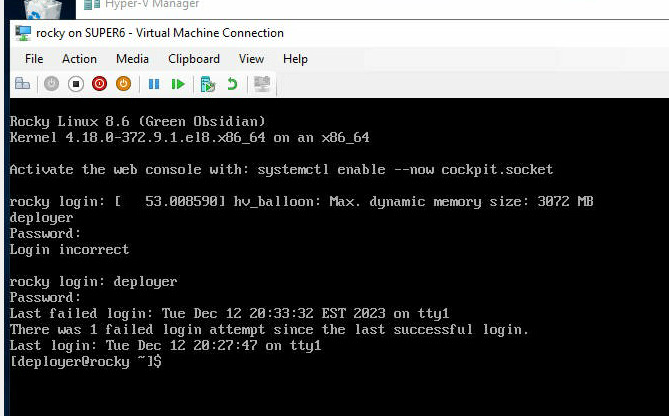This screenshot has height=416, width=669.
Task: Revert the VM with the green arrow icon
Action: [232, 84]
